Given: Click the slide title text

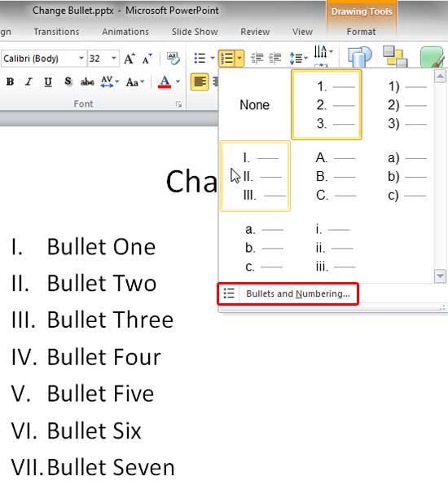Looking at the screenshot, I should (x=191, y=182).
